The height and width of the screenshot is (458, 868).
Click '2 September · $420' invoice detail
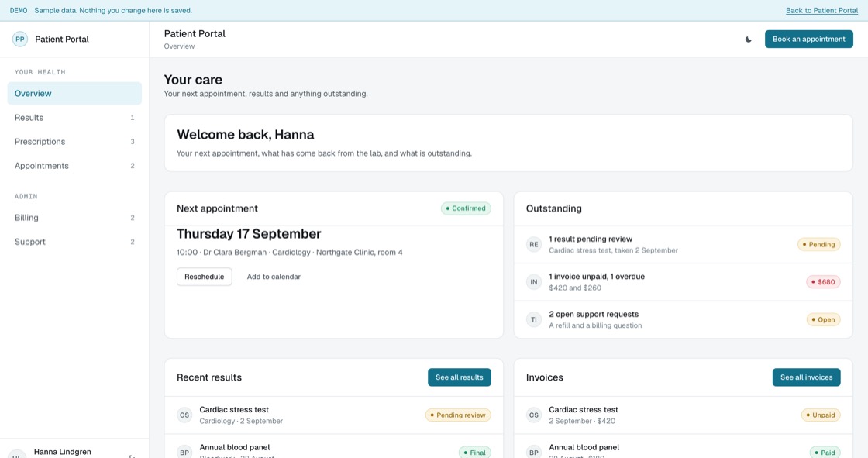click(582, 421)
